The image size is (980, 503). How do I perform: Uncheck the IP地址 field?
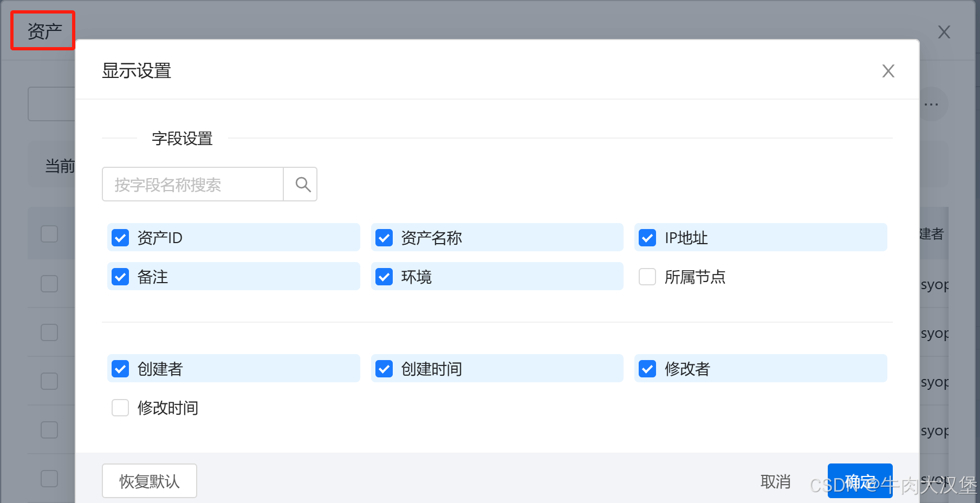click(x=647, y=238)
